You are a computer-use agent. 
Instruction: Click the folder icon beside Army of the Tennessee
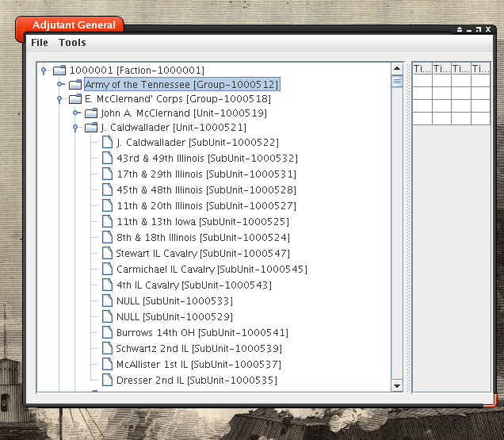[75, 84]
